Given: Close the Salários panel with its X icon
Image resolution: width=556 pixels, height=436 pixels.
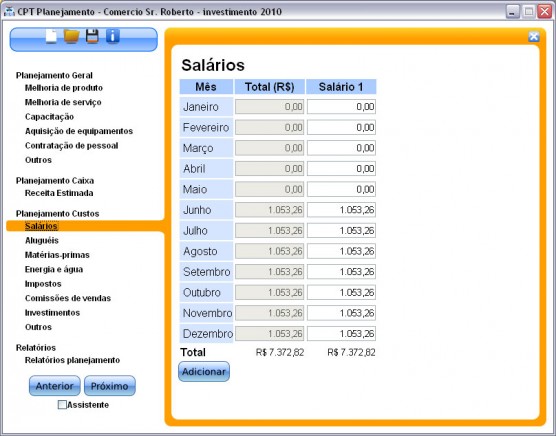Looking at the screenshot, I should (534, 37).
